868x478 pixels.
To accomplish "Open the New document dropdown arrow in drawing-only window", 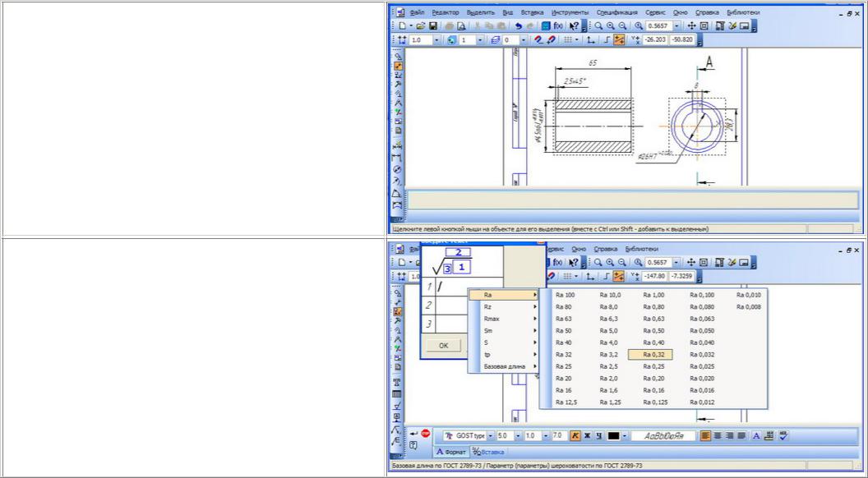I will click(x=411, y=26).
